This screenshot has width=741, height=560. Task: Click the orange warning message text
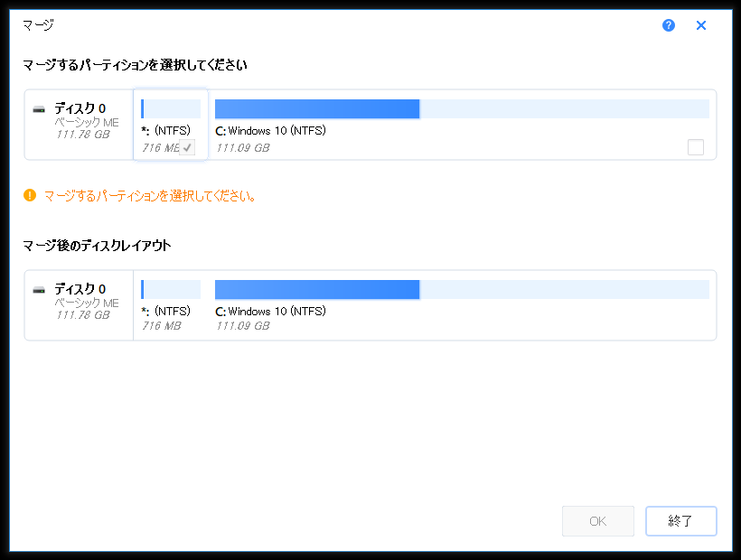(x=150, y=195)
